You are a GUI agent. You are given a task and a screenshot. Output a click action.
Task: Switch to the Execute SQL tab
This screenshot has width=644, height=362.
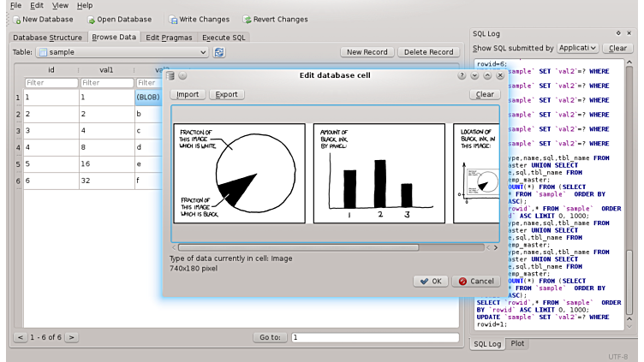pyautogui.click(x=224, y=37)
